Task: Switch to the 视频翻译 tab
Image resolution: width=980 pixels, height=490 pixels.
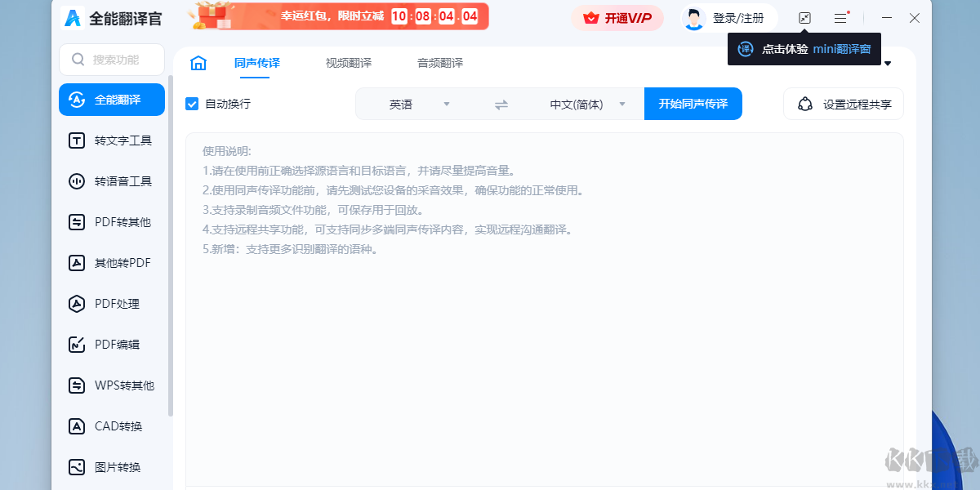Action: click(x=346, y=62)
